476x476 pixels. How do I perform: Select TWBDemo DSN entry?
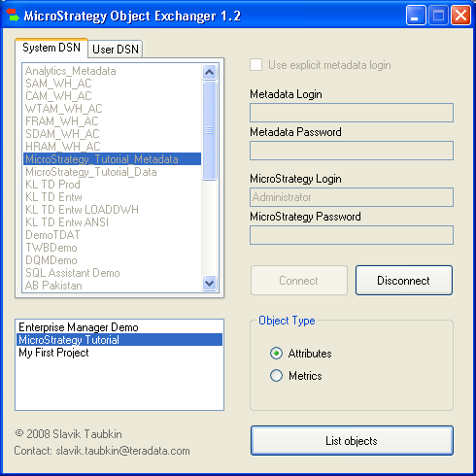112,248
